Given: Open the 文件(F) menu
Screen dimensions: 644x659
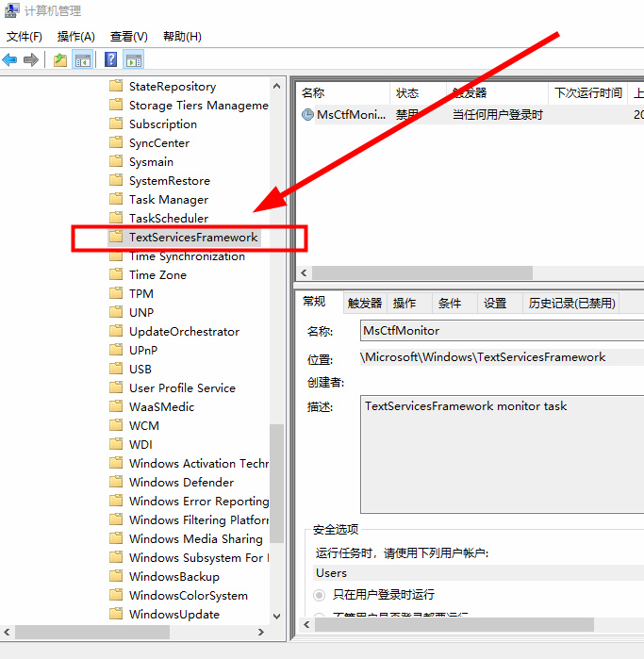Looking at the screenshot, I should click(x=25, y=37).
